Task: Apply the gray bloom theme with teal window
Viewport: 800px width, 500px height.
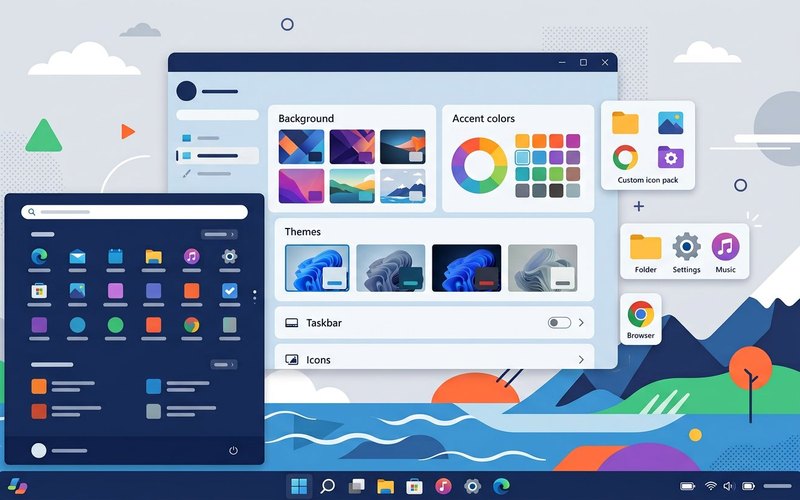Action: click(390, 268)
